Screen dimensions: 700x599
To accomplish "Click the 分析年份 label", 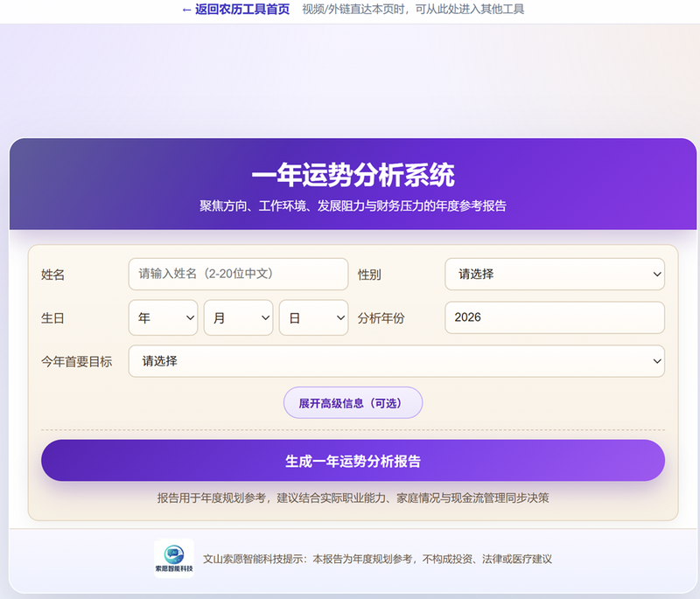I will coord(381,318).
